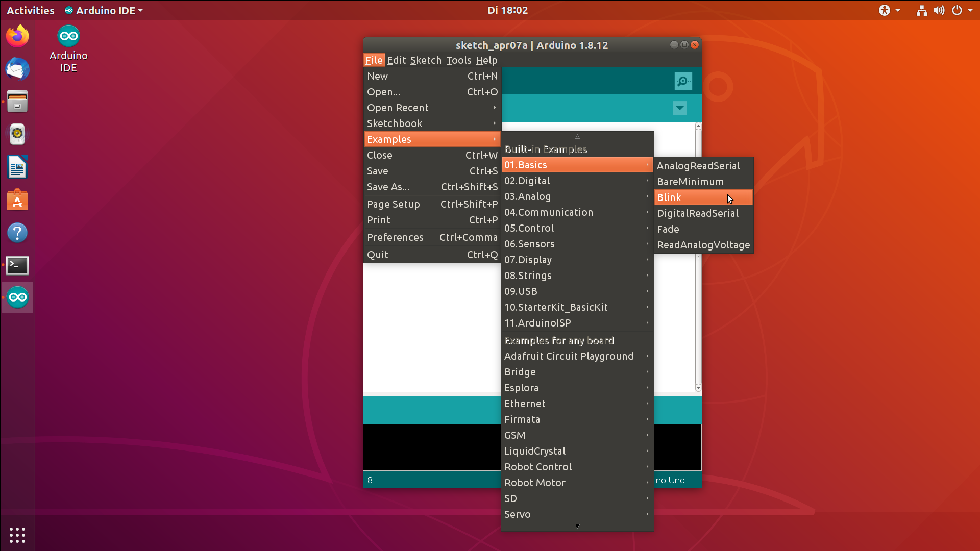Expand the Servo examples
980x551 pixels.
pos(577,514)
